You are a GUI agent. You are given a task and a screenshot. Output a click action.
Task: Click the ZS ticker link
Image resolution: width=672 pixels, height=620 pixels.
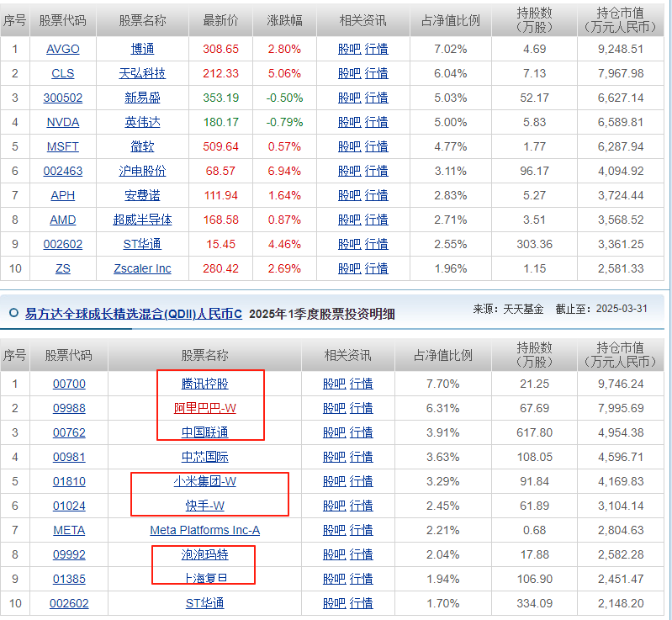click(62, 269)
